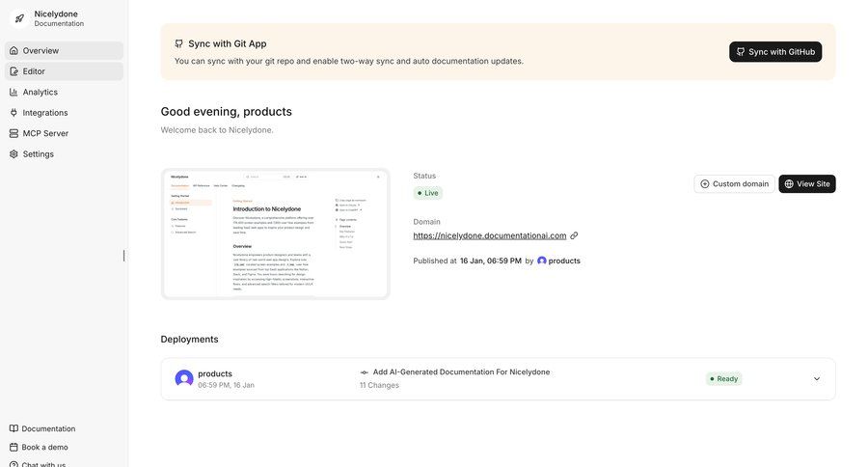Go to the Editor page

click(x=34, y=71)
